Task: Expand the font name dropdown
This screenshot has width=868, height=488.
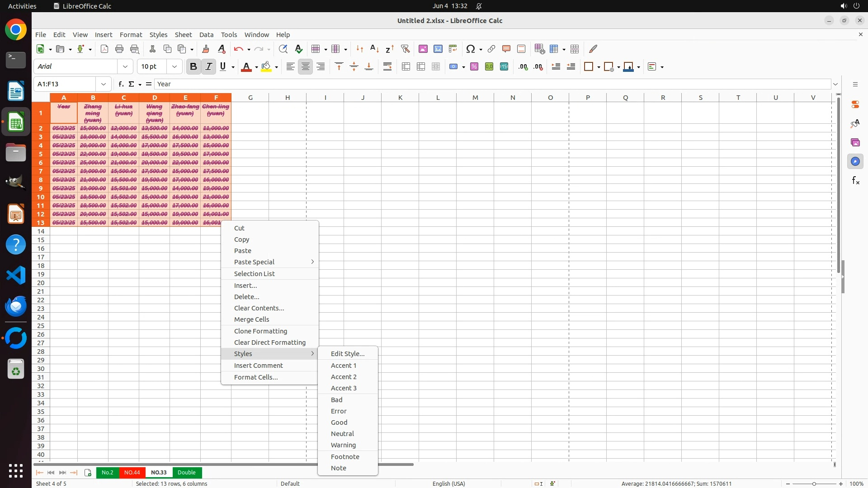Action: click(125, 67)
